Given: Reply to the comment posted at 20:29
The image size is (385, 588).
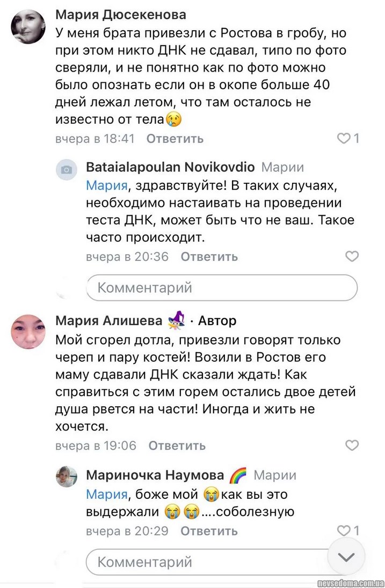Looking at the screenshot, I should click(209, 530).
